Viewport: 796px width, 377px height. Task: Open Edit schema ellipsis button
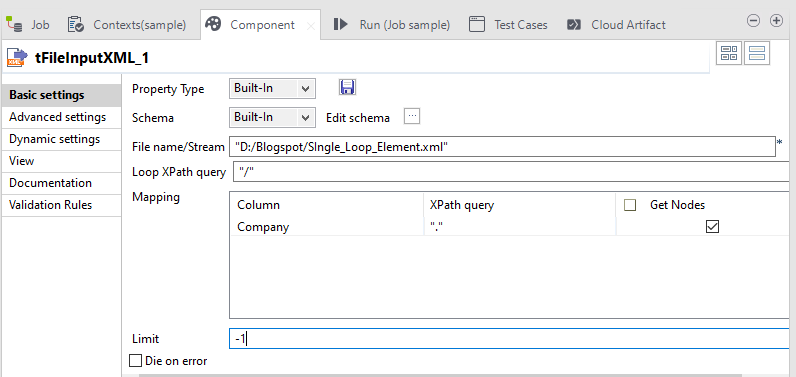coord(412,117)
